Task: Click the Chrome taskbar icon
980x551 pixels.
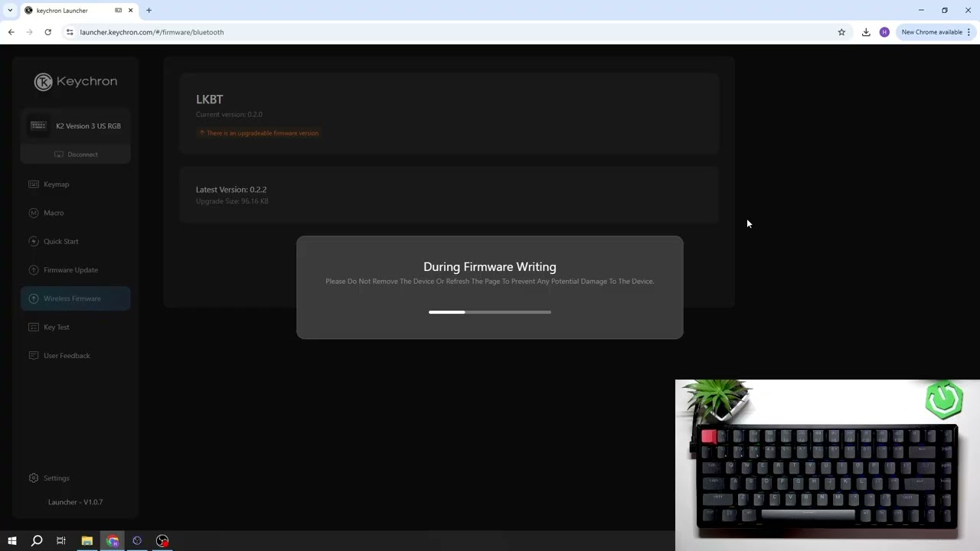Action: click(x=113, y=541)
